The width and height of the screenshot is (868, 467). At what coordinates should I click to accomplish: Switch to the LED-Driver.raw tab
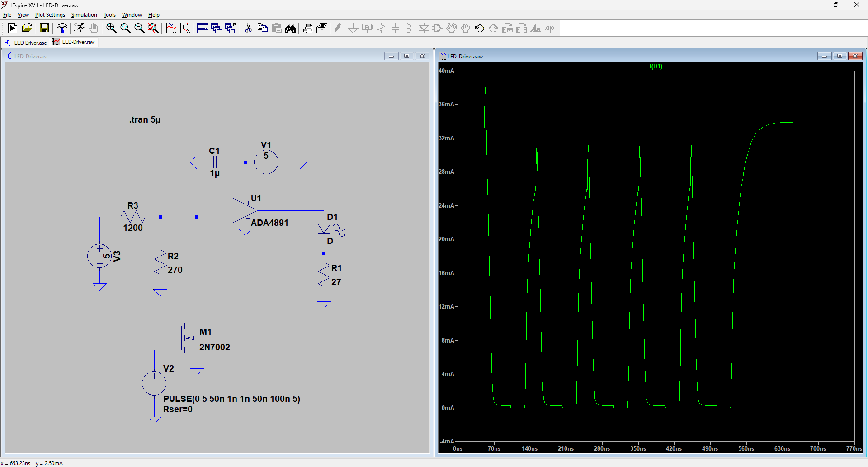click(74, 42)
